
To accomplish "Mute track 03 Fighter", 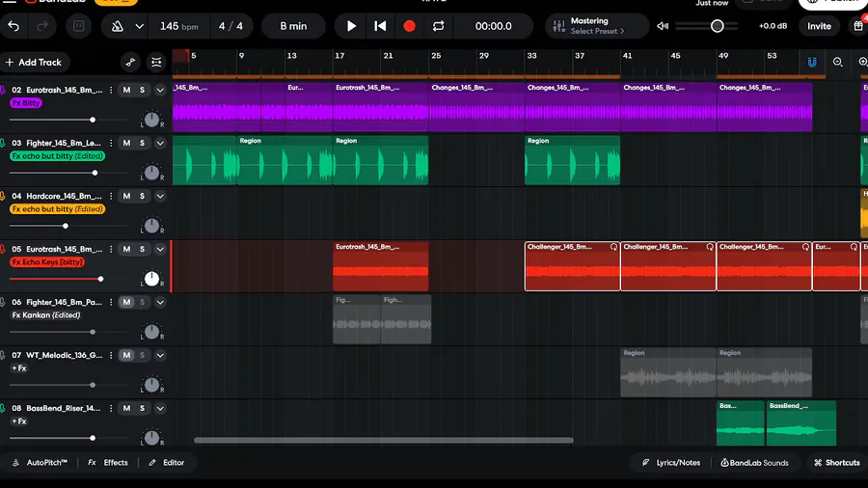I will (x=126, y=143).
